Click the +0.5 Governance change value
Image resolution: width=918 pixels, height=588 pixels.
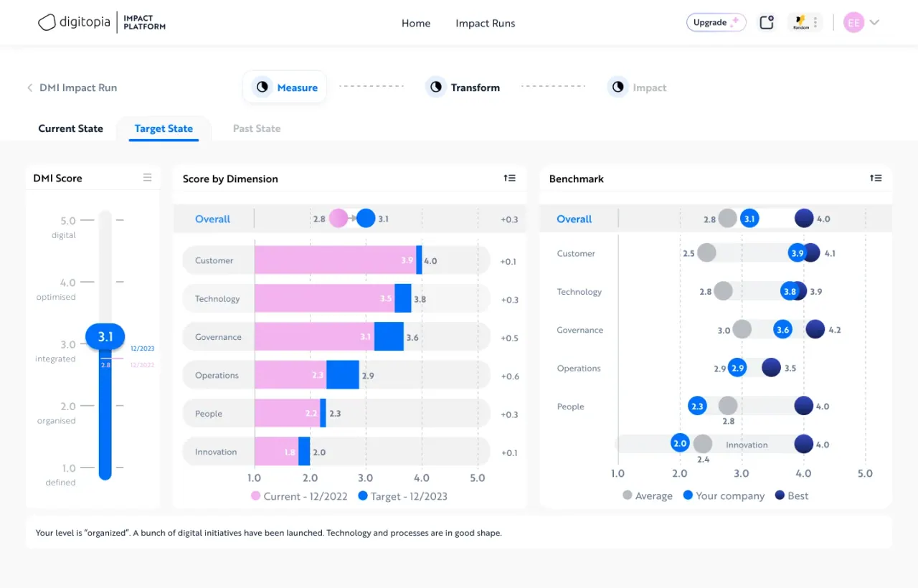(510, 338)
